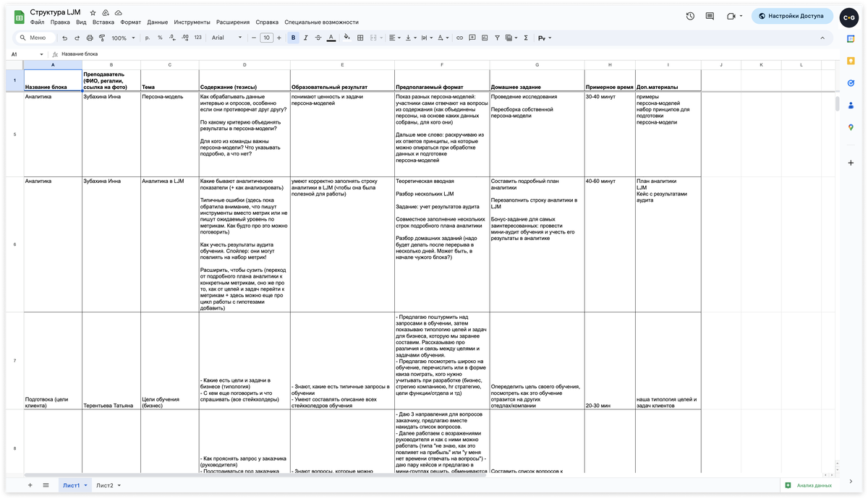Open the Лист1 tab dropdown arrow
The height and width of the screenshot is (499, 868).
[86, 485]
